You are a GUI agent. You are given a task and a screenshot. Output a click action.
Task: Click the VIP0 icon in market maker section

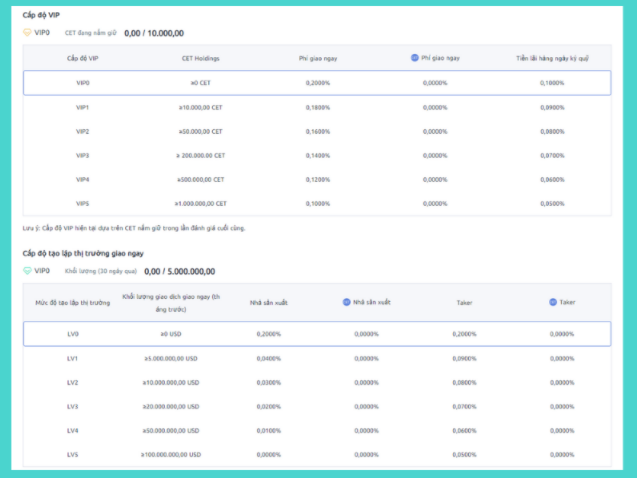click(27, 270)
